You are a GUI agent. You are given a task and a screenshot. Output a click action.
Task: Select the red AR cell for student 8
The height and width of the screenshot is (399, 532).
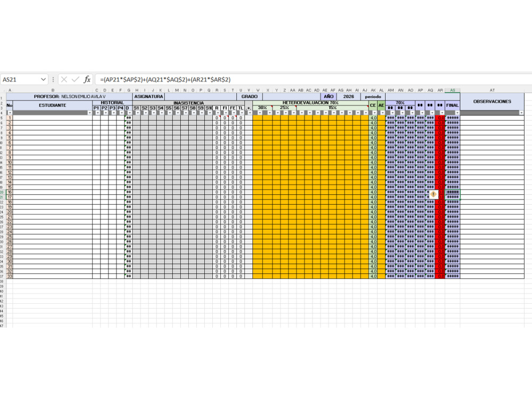click(x=440, y=152)
